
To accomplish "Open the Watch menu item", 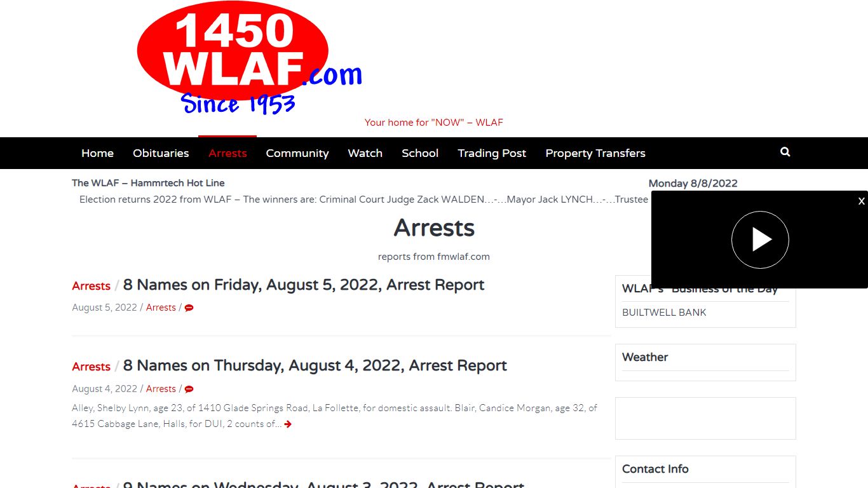I will pyautogui.click(x=365, y=153).
